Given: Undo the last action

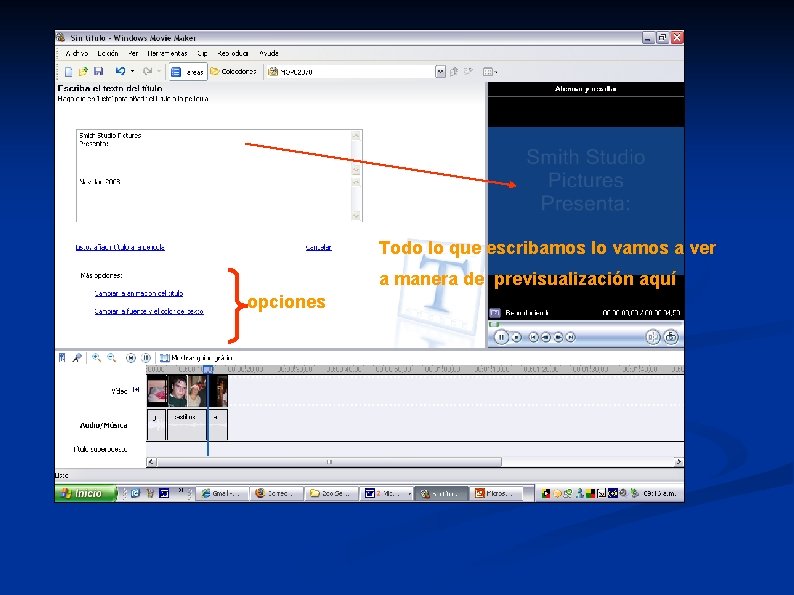Looking at the screenshot, I should [120, 72].
